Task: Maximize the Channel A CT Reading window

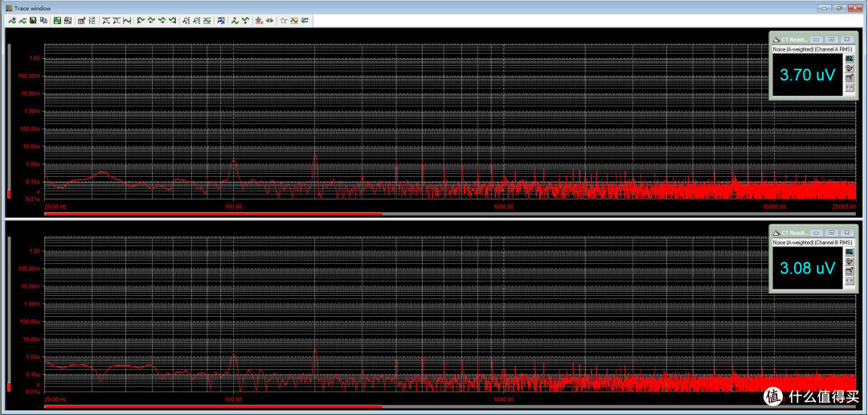Action: pyautogui.click(x=831, y=39)
